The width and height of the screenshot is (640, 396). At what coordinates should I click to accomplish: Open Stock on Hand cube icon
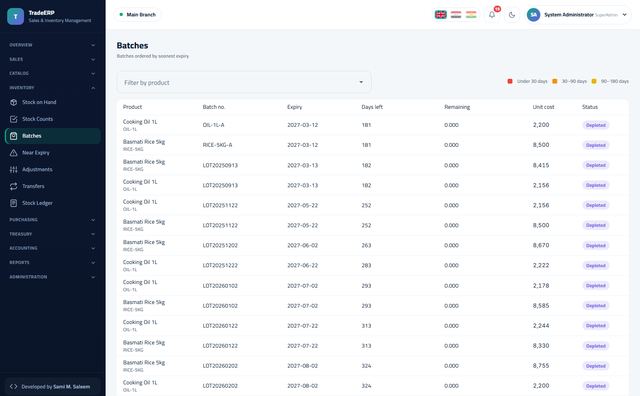13,102
